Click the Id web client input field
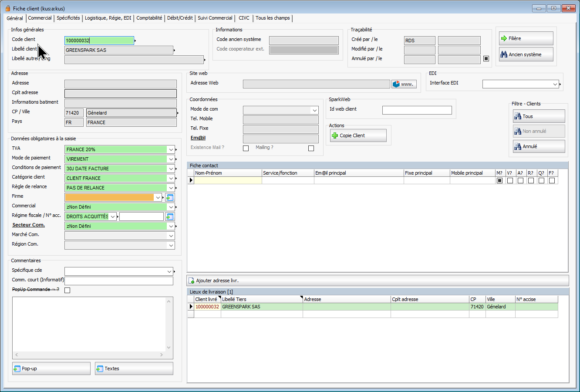Image resolution: width=580 pixels, height=392 pixels. pyautogui.click(x=417, y=110)
